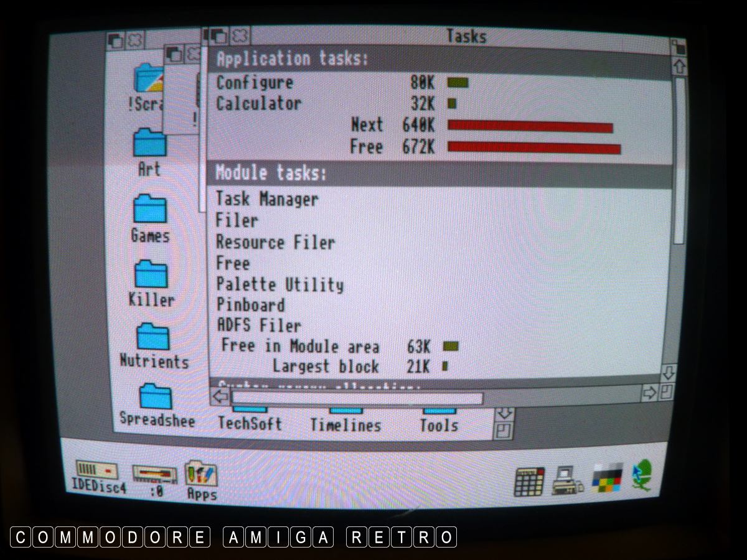Image resolution: width=747 pixels, height=560 pixels.
Task: Open the IDEDisc4 hard disc icon
Action: tap(96, 470)
